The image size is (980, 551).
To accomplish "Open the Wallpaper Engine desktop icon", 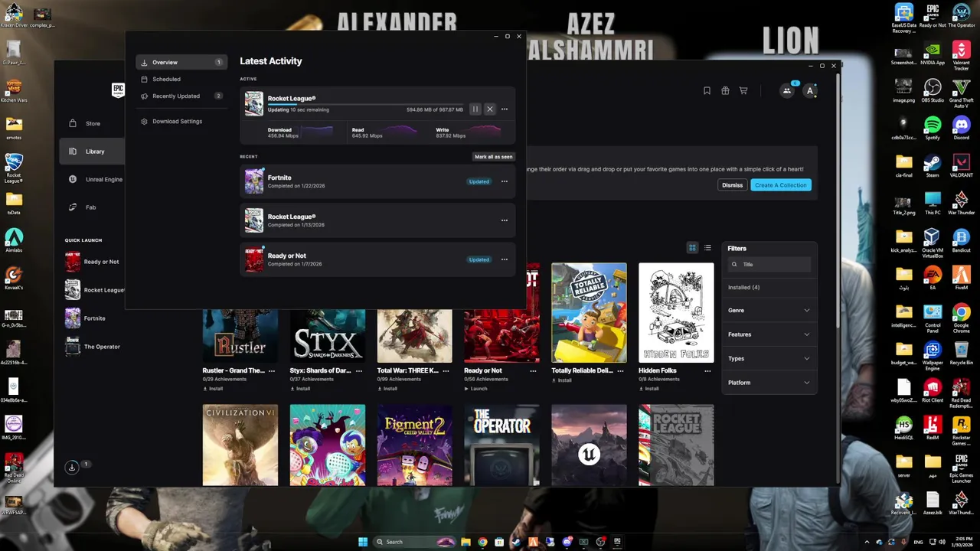I will pos(933,355).
